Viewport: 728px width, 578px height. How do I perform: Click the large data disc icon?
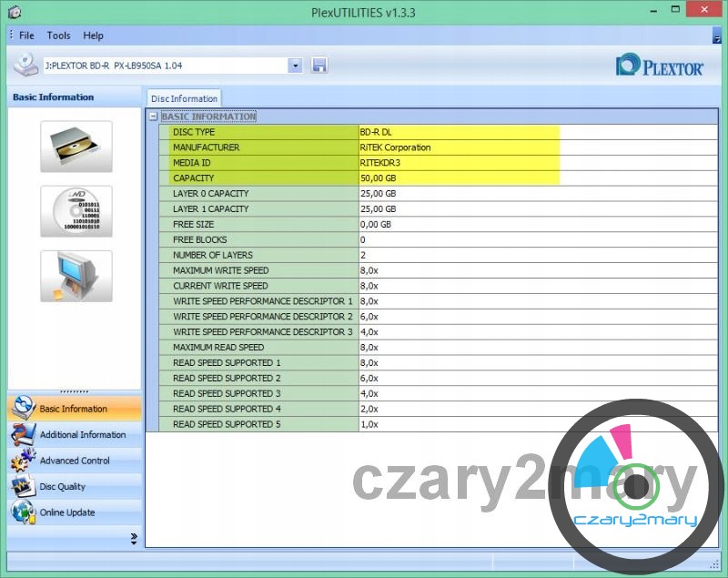pos(76,211)
